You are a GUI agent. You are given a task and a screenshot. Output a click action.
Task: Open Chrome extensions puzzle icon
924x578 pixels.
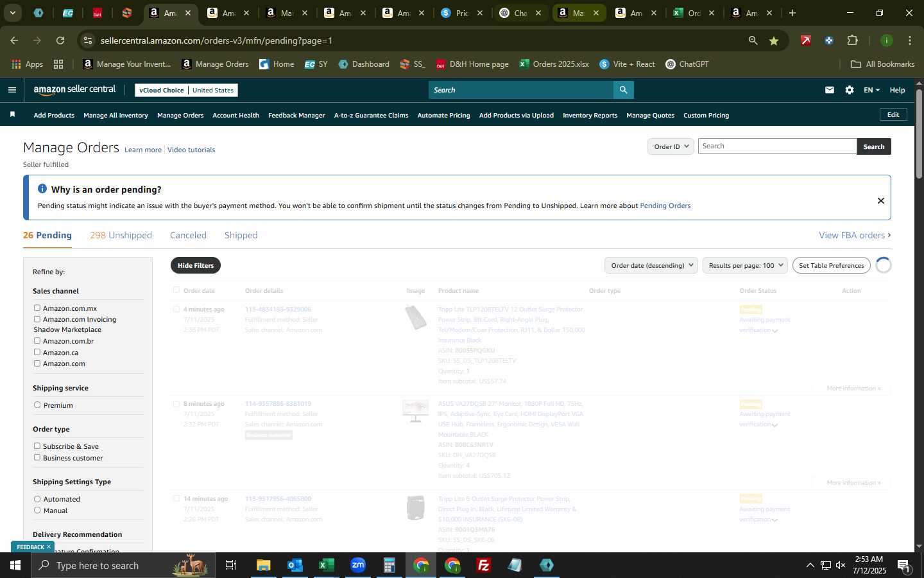(x=852, y=40)
